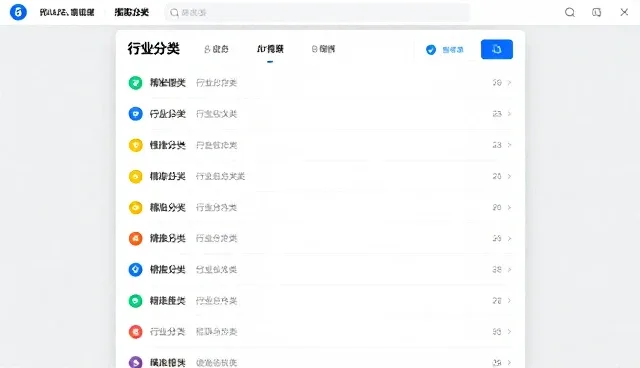Open the tab right of the underlined tab
Viewport: 640px width, 368px height.
pyautogui.click(x=323, y=49)
